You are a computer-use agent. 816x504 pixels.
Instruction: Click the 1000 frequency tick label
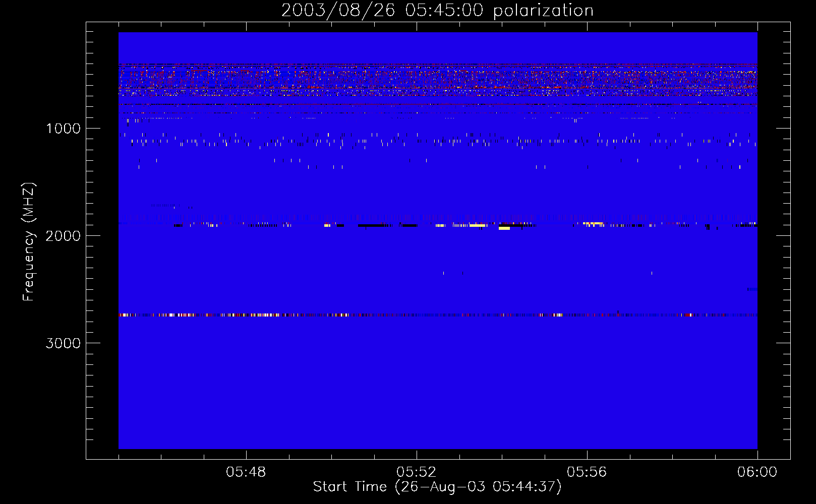point(63,129)
